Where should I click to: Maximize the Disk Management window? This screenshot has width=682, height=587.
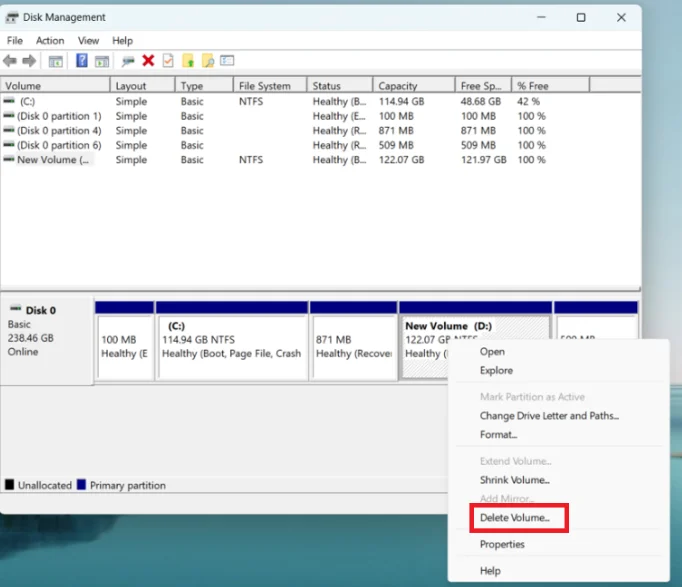click(x=581, y=17)
